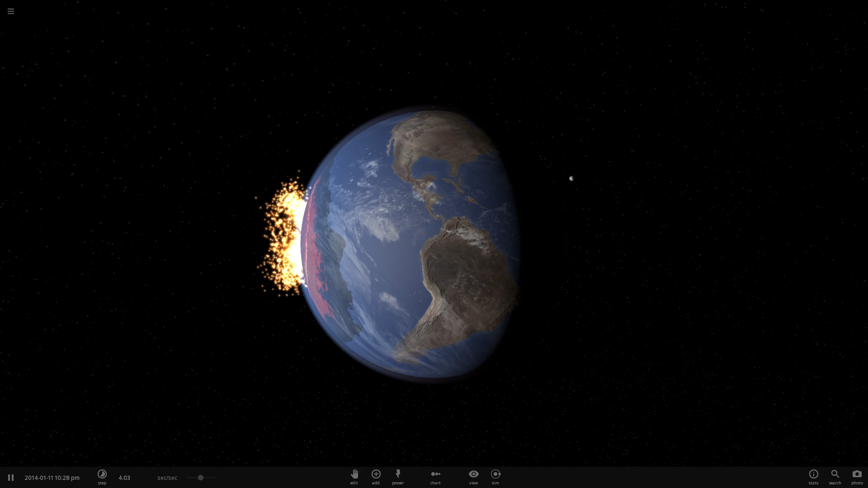Edit the 4.03 time step value
The image size is (868, 488).
[124, 478]
